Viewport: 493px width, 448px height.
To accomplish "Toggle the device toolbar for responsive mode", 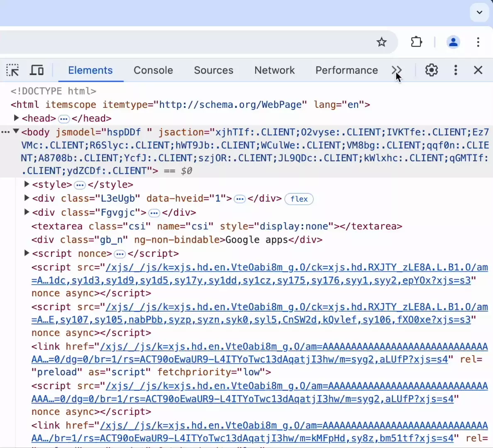I will point(37,70).
